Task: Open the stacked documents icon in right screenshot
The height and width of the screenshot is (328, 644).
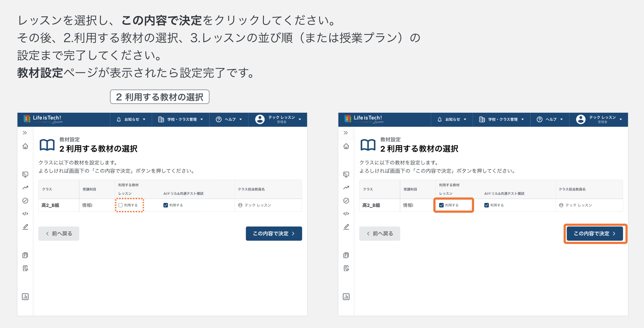Action: pyautogui.click(x=346, y=255)
